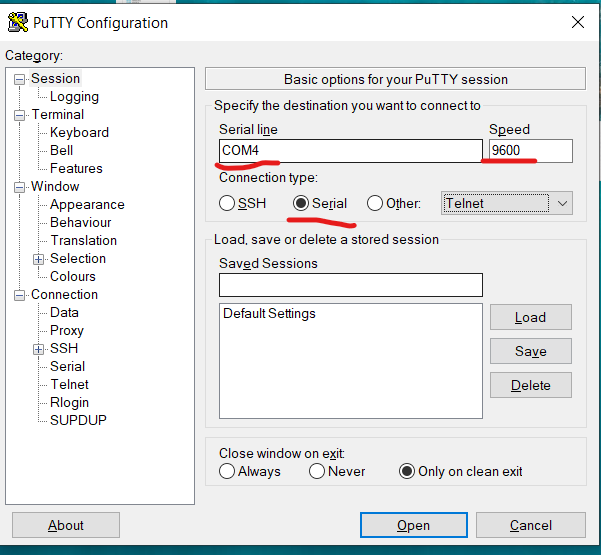Expand the SSH tree node
The image size is (601, 555).
(39, 349)
